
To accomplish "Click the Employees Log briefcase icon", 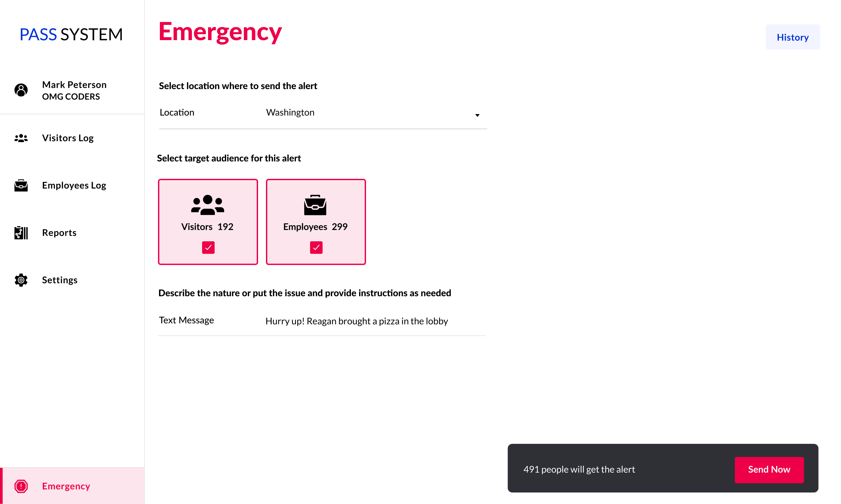I will click(x=21, y=185).
